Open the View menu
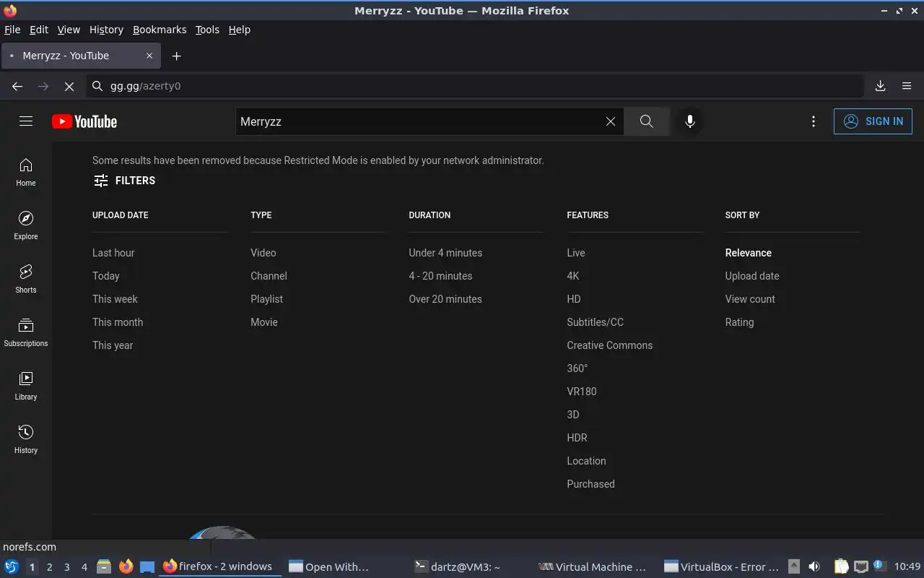Image resolution: width=924 pixels, height=578 pixels. pos(69,30)
